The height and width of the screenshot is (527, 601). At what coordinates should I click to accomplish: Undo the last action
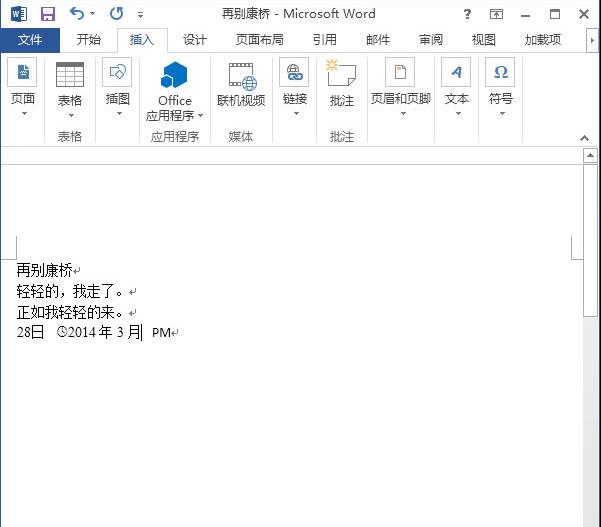(77, 14)
